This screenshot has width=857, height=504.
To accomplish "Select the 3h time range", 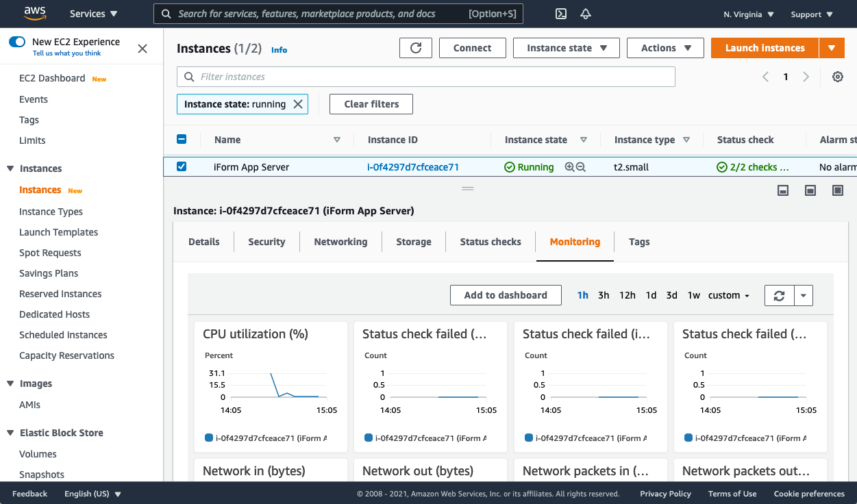I will click(604, 295).
